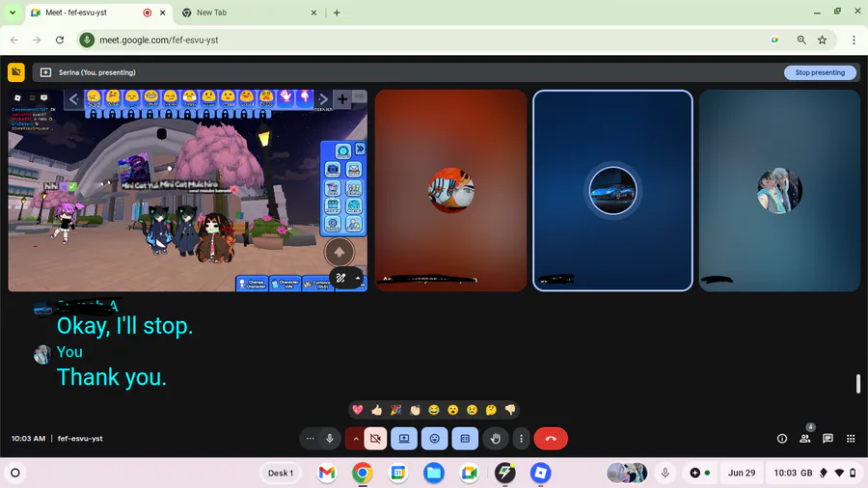Toggle the microphone in Meet controls
The height and width of the screenshot is (488, 868).
pyautogui.click(x=330, y=439)
